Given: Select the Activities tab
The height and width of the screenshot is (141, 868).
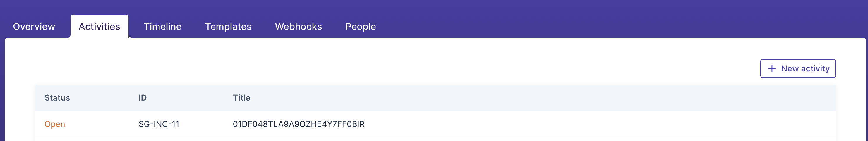Looking at the screenshot, I should 99,27.
